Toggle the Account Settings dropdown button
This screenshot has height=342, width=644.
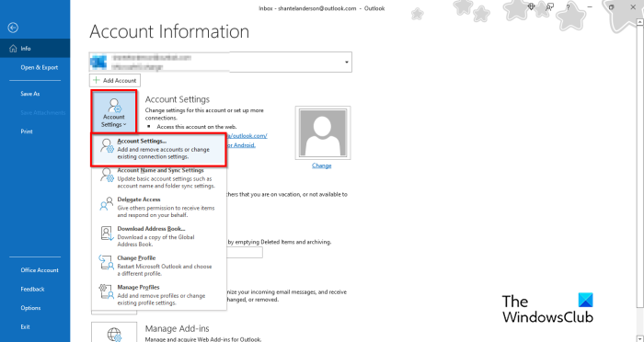point(114,111)
